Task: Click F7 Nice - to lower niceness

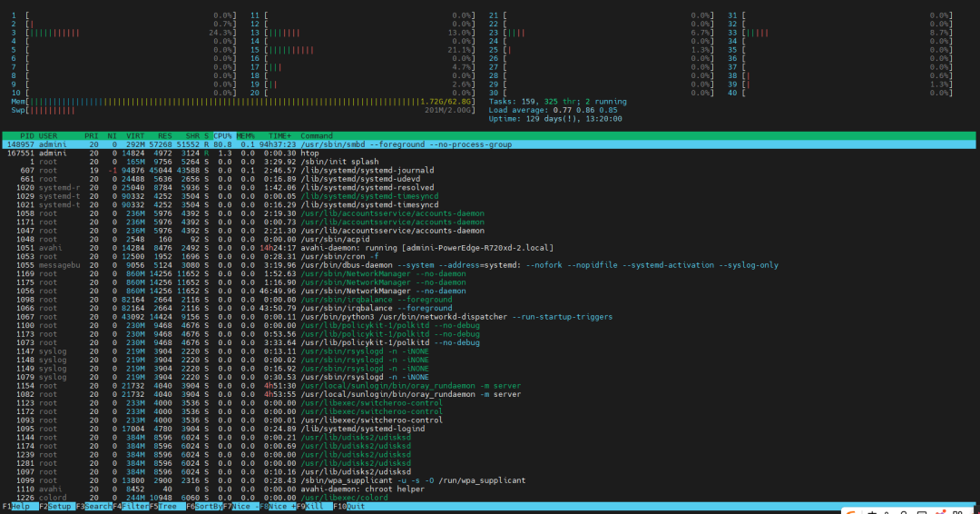Action: tap(241, 507)
